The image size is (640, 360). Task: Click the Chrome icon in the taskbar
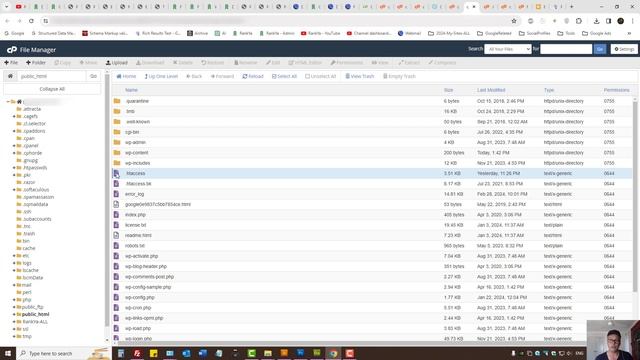pyautogui.click(x=333, y=353)
